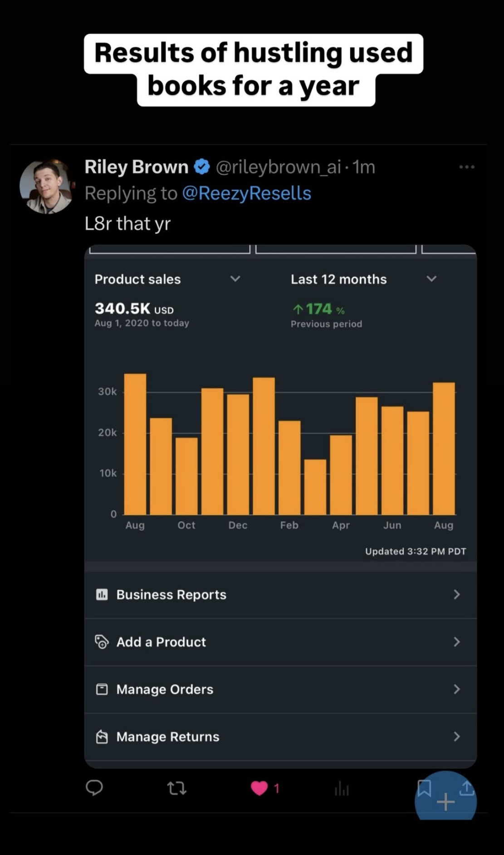Viewport: 504px width, 855px height.
Task: Select Manage Orders row
Action: 280,689
